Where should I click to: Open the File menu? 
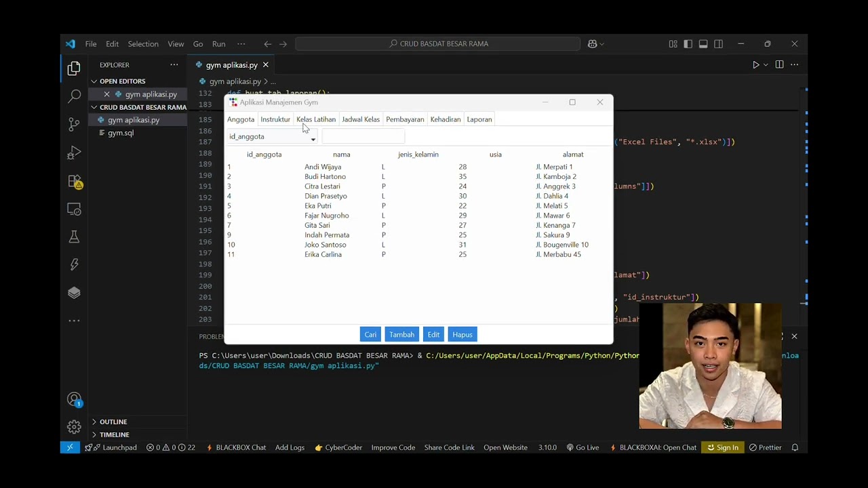91,44
